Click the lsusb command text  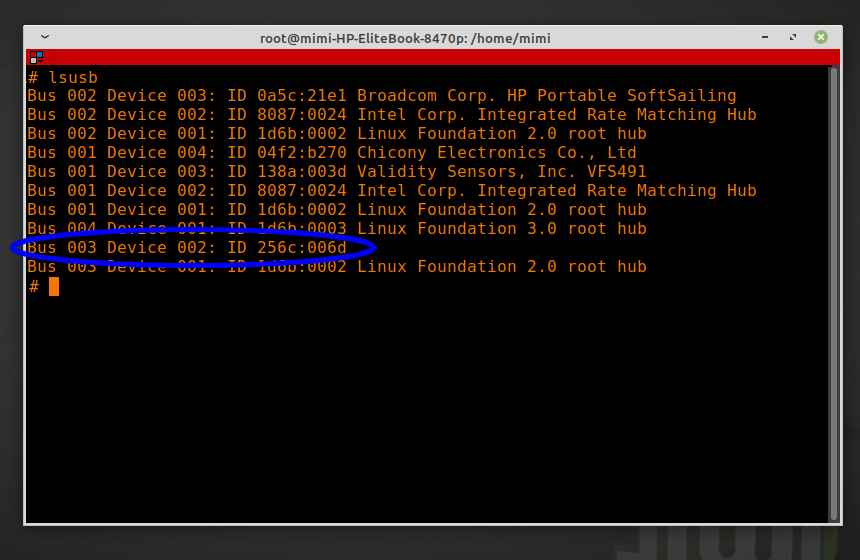tap(72, 77)
